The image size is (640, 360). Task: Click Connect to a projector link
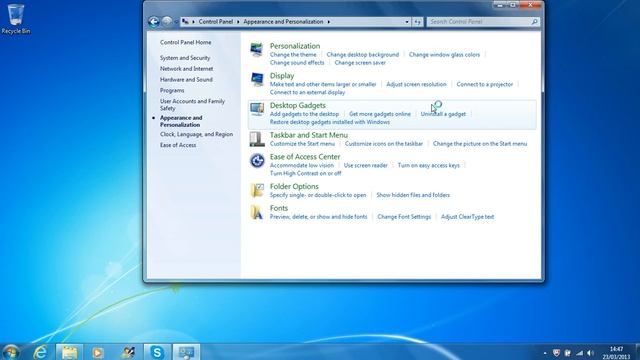tap(484, 84)
